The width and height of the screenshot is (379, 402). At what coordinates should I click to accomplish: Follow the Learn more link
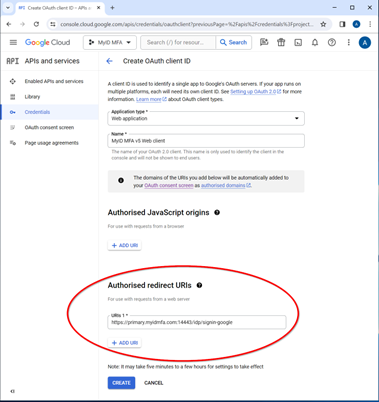[x=151, y=99]
